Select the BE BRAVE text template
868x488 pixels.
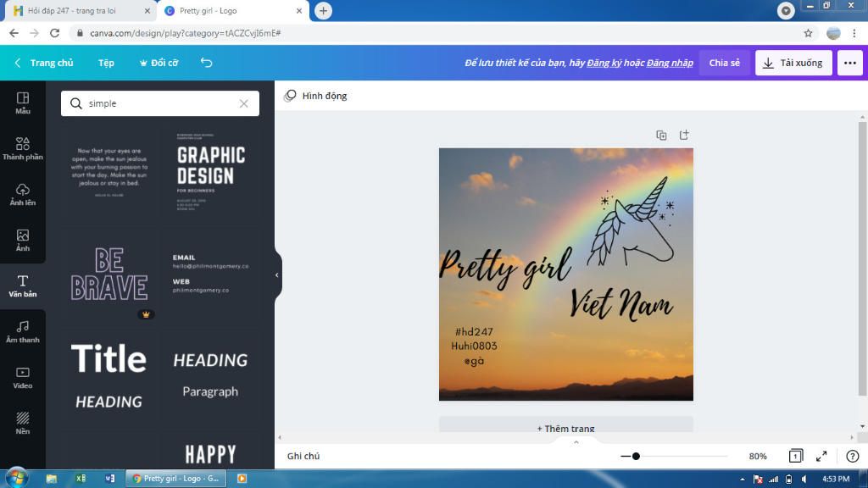pyautogui.click(x=109, y=274)
